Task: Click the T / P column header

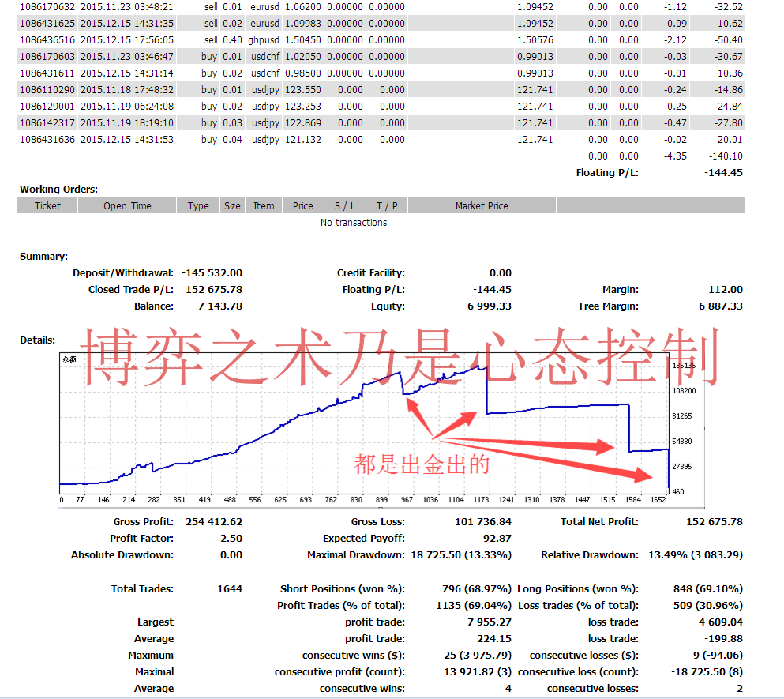Action: coord(387,206)
